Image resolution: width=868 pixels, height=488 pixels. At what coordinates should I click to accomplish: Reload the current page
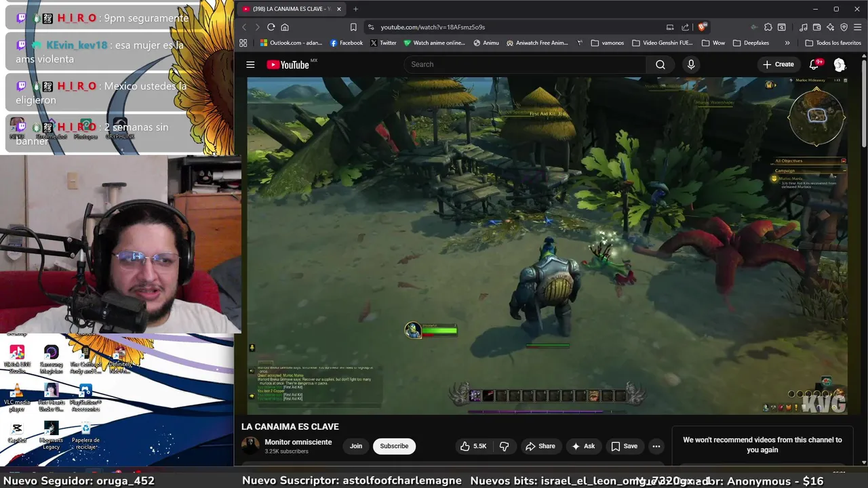tap(271, 27)
